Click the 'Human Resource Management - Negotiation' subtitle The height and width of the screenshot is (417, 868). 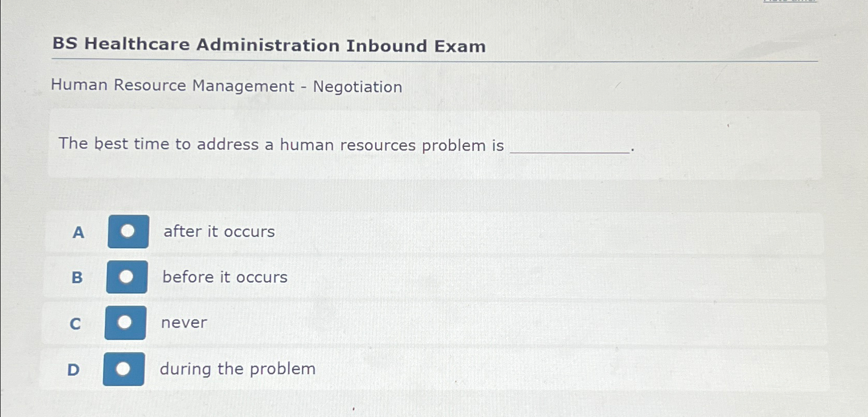click(226, 87)
